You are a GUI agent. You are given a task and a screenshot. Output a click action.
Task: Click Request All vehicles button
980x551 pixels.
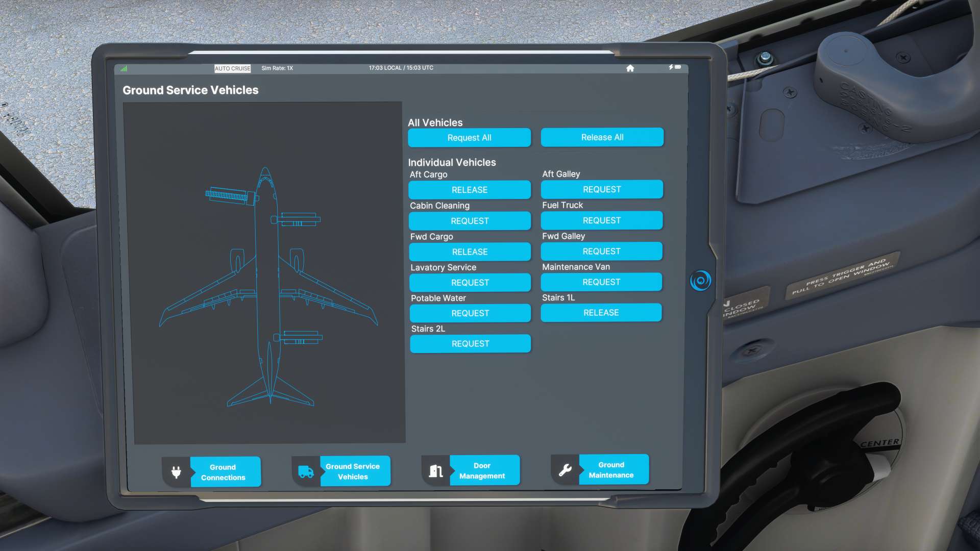click(x=469, y=137)
